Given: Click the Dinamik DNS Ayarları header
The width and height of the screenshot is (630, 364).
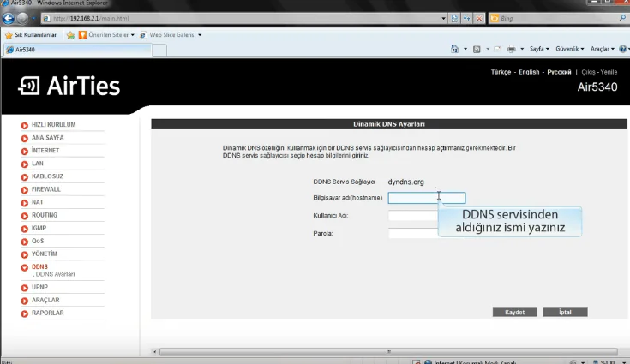Looking at the screenshot, I should [389, 124].
